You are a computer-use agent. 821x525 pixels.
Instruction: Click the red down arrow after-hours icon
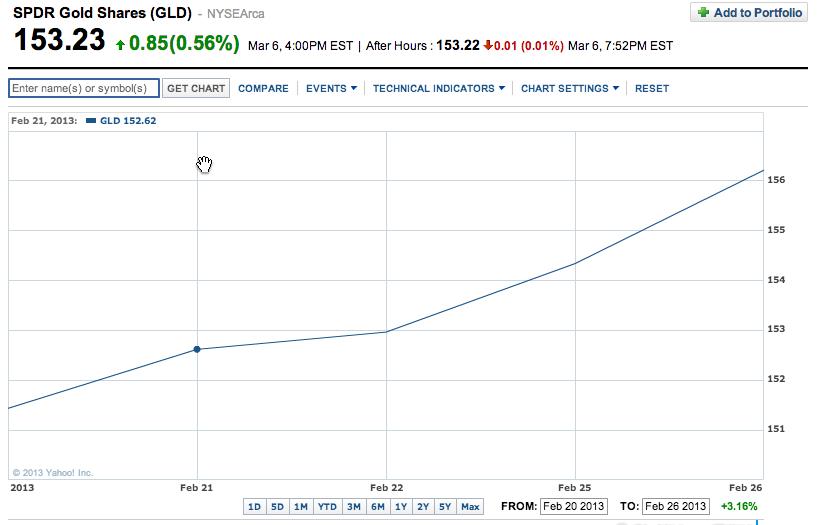click(488, 46)
